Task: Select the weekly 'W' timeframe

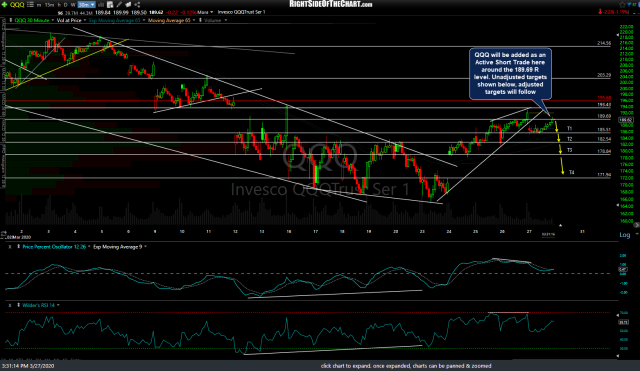Action: [73, 5]
